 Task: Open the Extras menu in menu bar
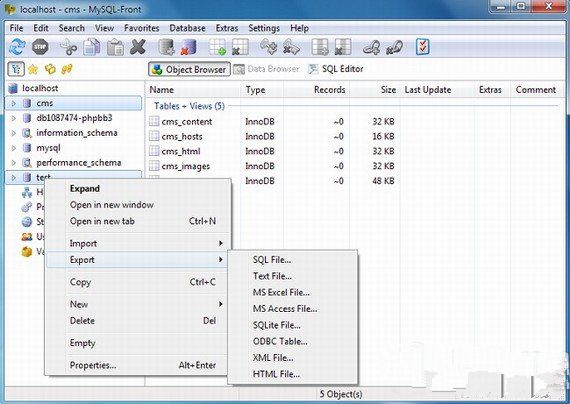[x=227, y=28]
